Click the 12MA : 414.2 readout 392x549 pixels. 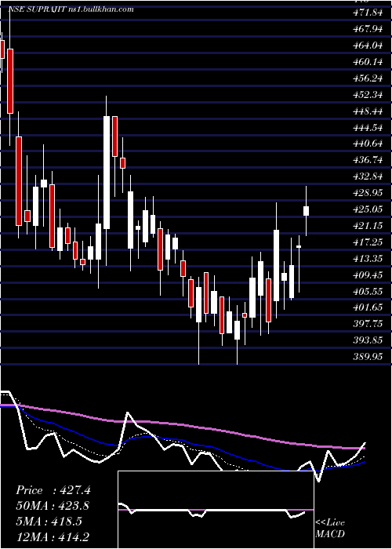54,536
